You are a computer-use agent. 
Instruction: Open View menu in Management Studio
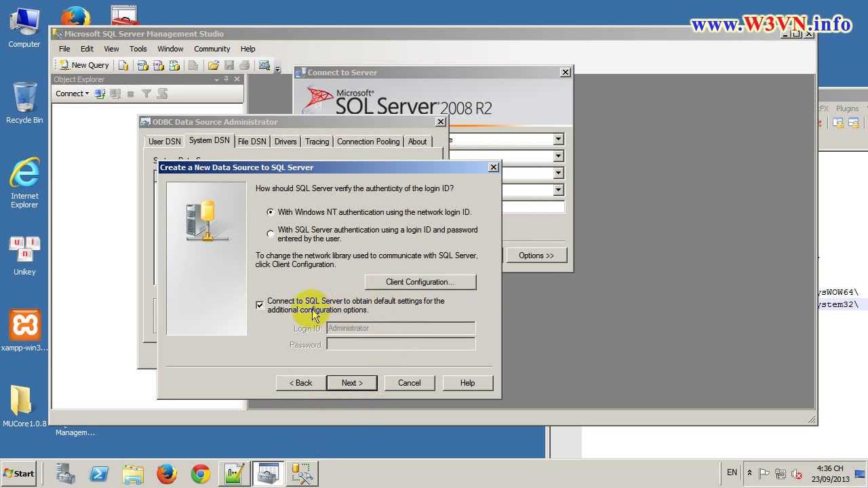(111, 49)
